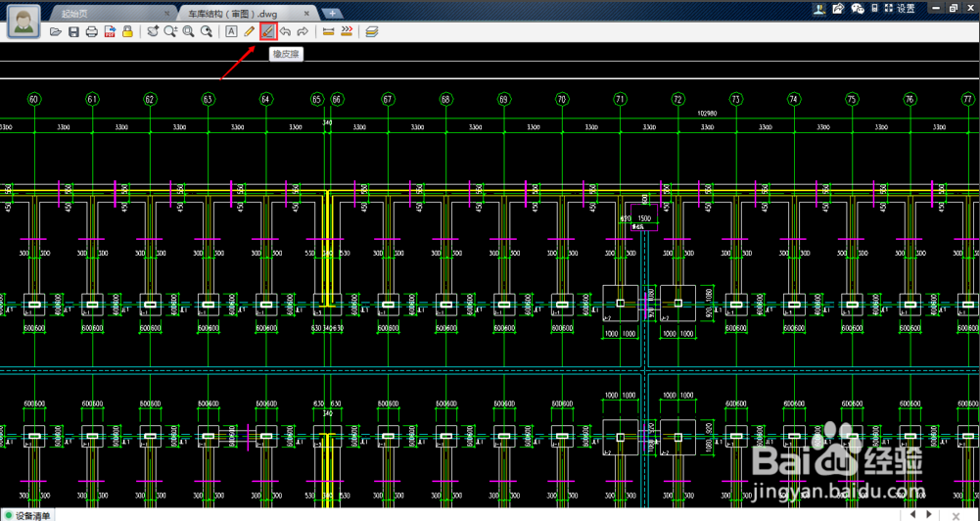Click the WeChat icon in the title bar

click(x=858, y=8)
